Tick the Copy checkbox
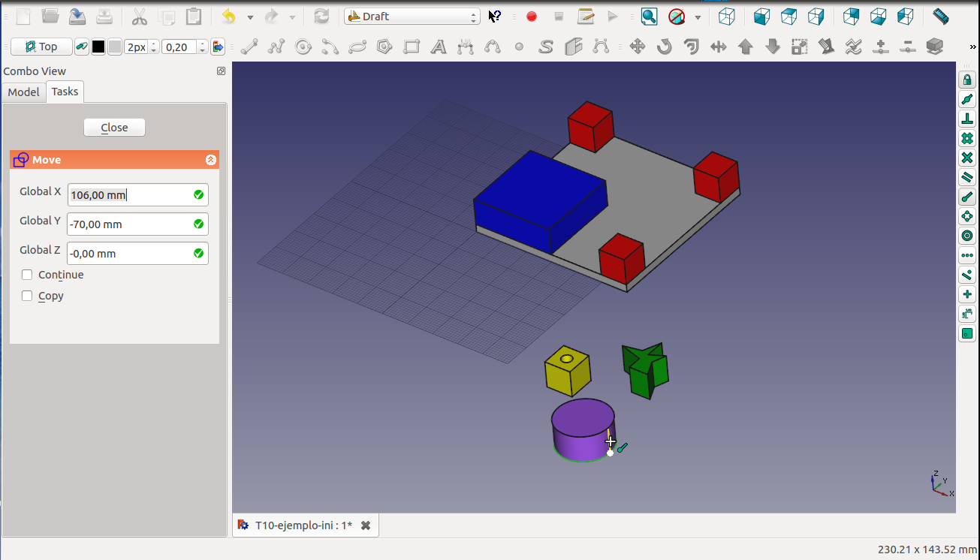This screenshot has width=980, height=560. point(27,296)
